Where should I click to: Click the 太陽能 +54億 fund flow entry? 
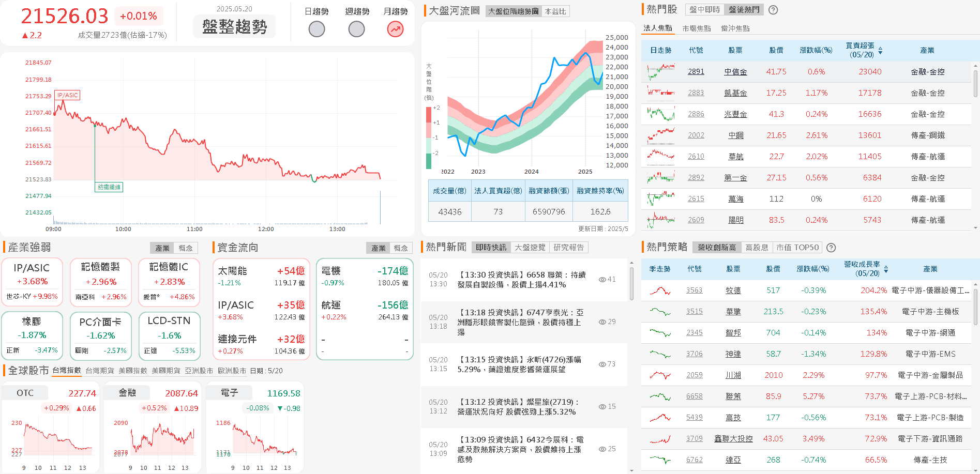(261, 276)
